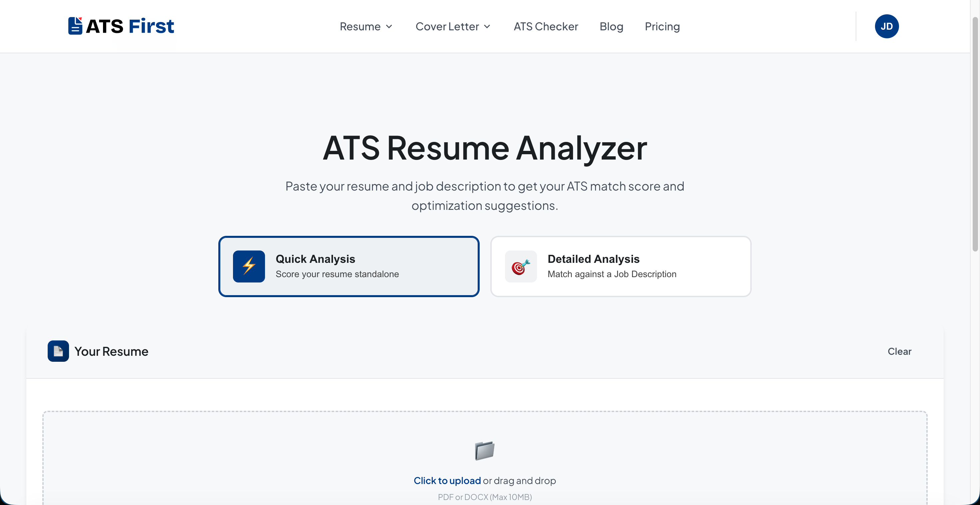980x505 pixels.
Task: Switch analysis mode to Detailed Analysis
Action: (620, 266)
